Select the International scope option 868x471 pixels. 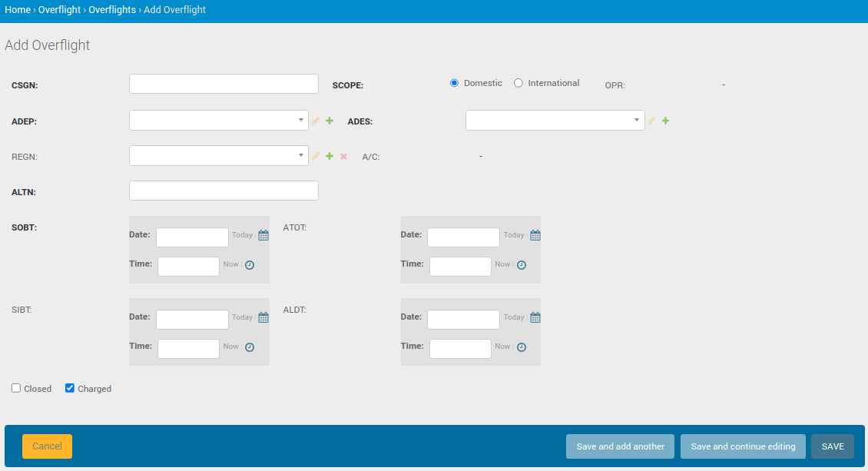[x=518, y=83]
